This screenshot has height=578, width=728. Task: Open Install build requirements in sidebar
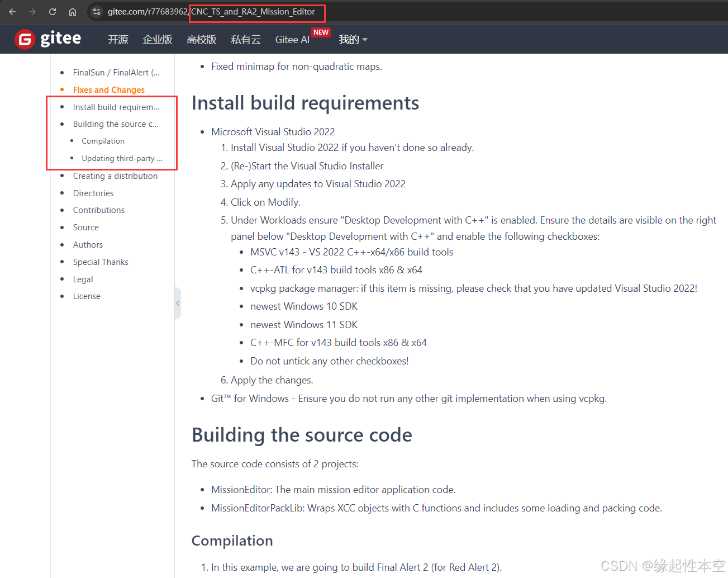pyautogui.click(x=116, y=107)
